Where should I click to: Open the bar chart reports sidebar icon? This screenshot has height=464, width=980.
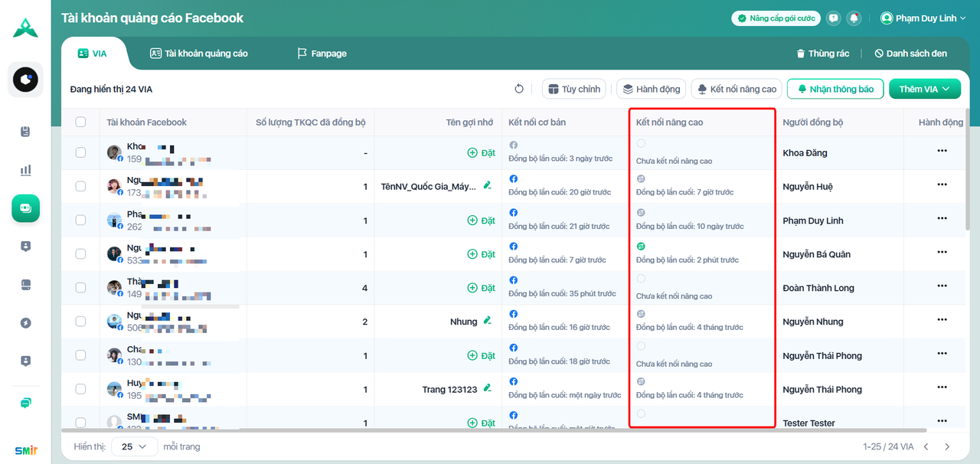(x=26, y=170)
